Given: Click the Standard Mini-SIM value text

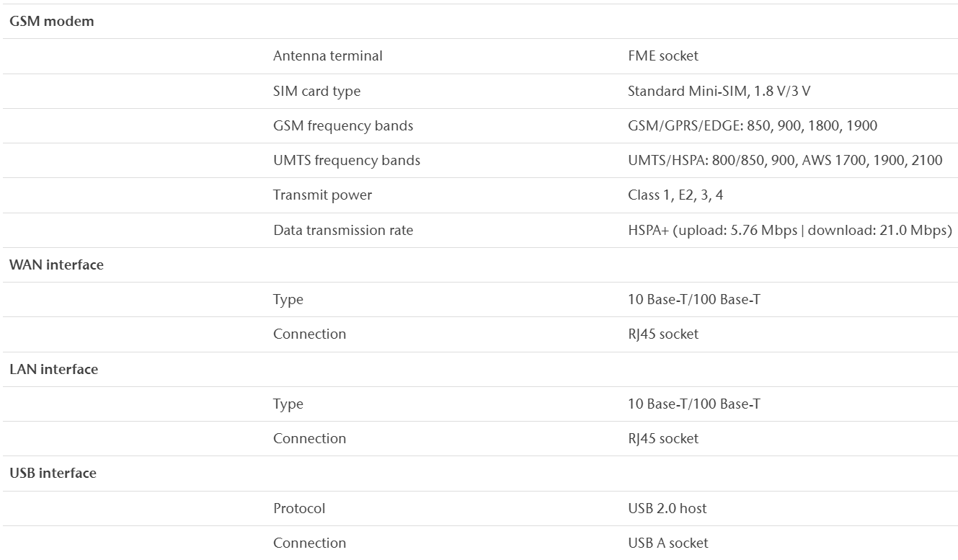Looking at the screenshot, I should 724,91.
